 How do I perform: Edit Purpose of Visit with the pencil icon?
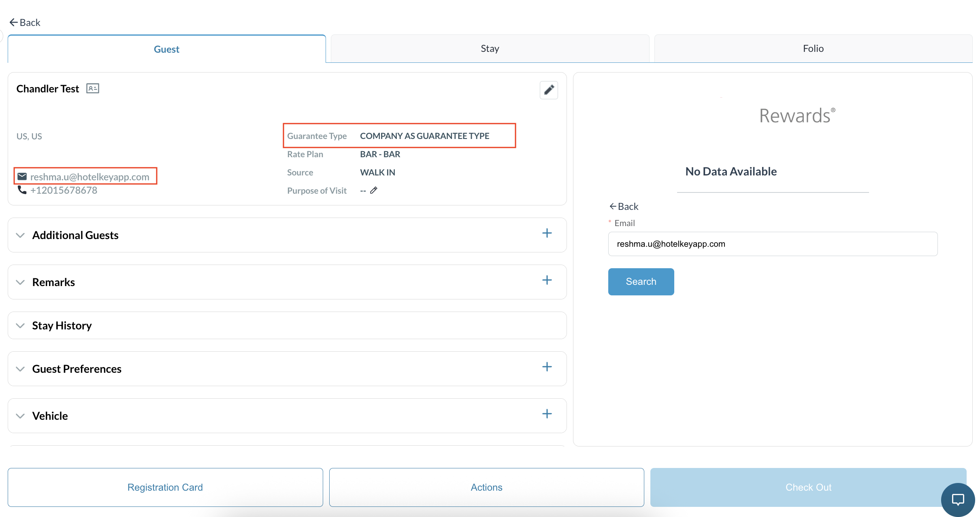click(x=374, y=190)
